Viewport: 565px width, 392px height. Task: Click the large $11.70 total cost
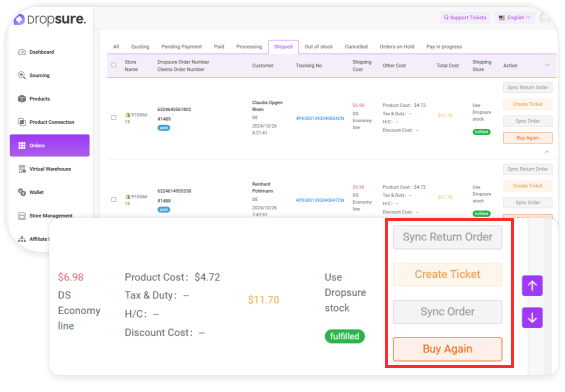(263, 300)
